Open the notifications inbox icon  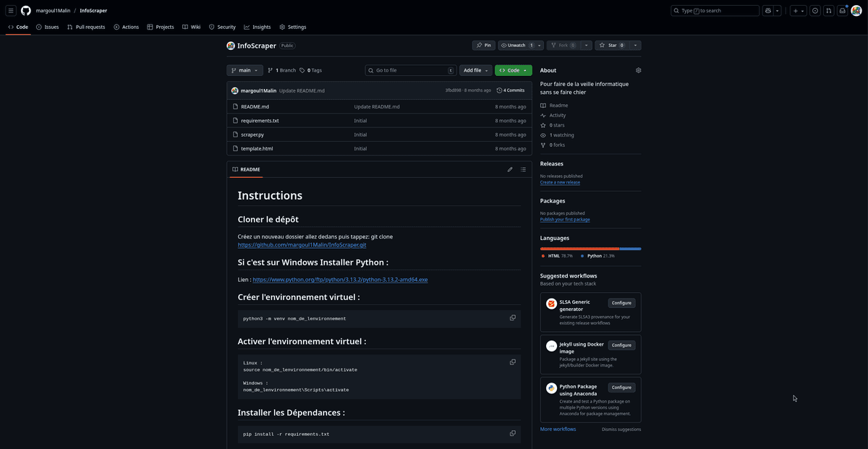coord(842,11)
